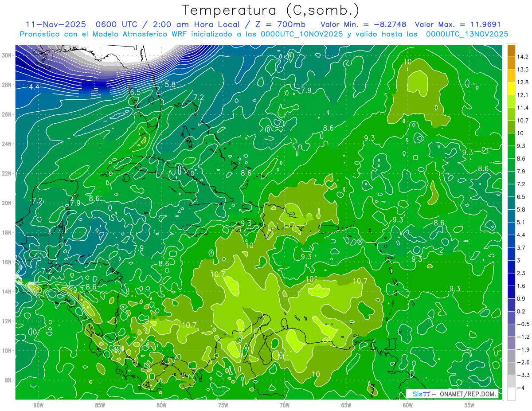Pick the dark blue swatch between 0.9 and 1.6
The width and height of the screenshot is (532, 411).
(x=511, y=292)
